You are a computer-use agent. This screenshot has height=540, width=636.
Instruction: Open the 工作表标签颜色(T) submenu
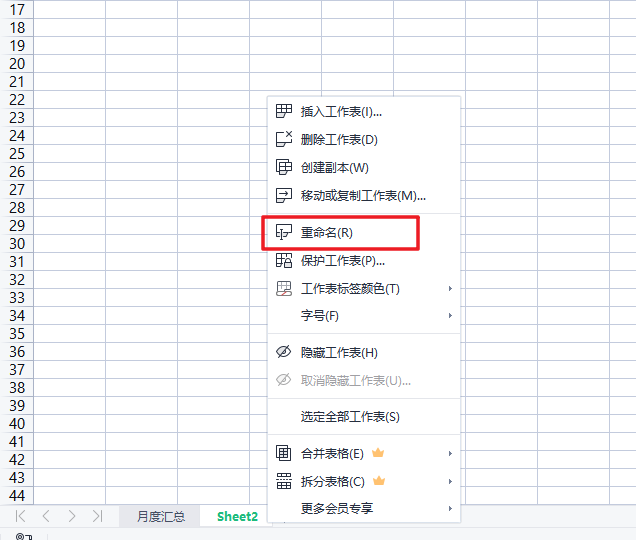click(x=364, y=288)
